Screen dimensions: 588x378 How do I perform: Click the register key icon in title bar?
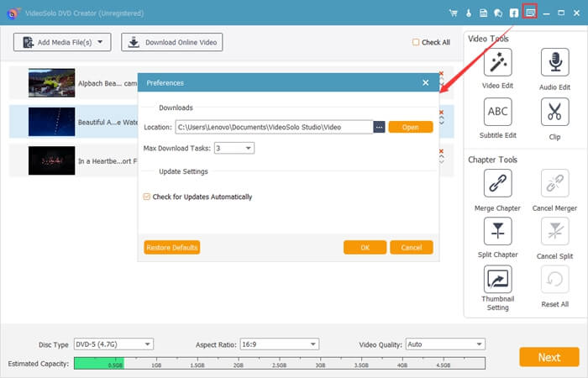pos(469,13)
